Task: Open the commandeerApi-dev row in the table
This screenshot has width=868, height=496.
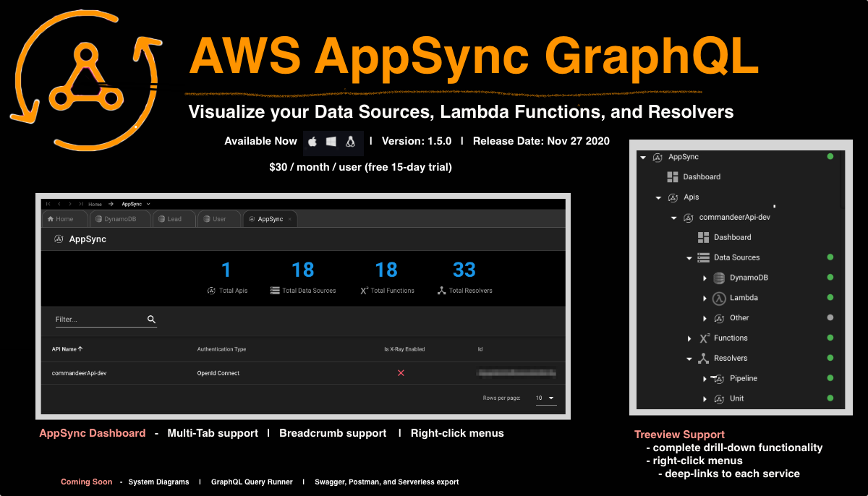Action: pyautogui.click(x=303, y=373)
